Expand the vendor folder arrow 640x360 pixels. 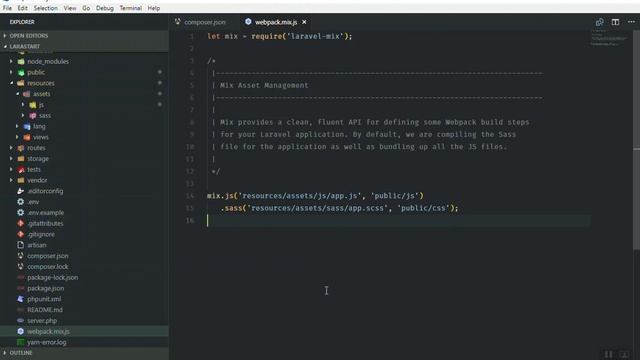pyautogui.click(x=11, y=180)
